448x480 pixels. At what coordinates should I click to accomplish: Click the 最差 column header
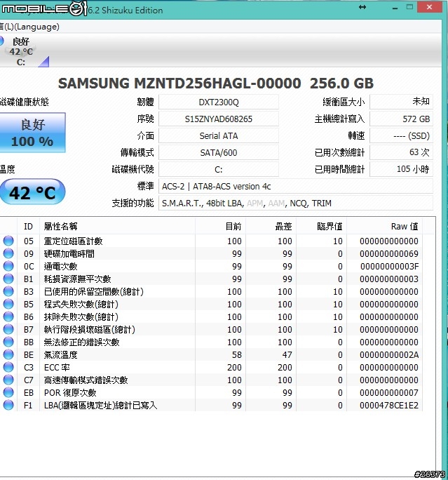[271, 226]
